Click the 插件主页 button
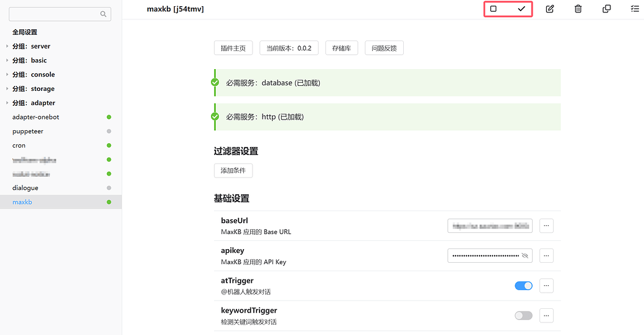 233,48
